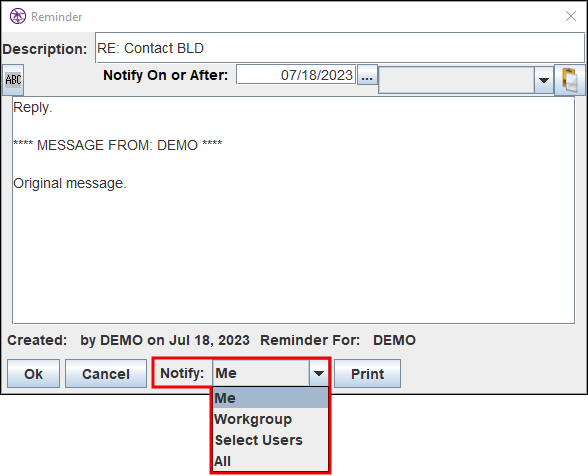
Task: Select Me from the Notify list
Action: click(270, 398)
